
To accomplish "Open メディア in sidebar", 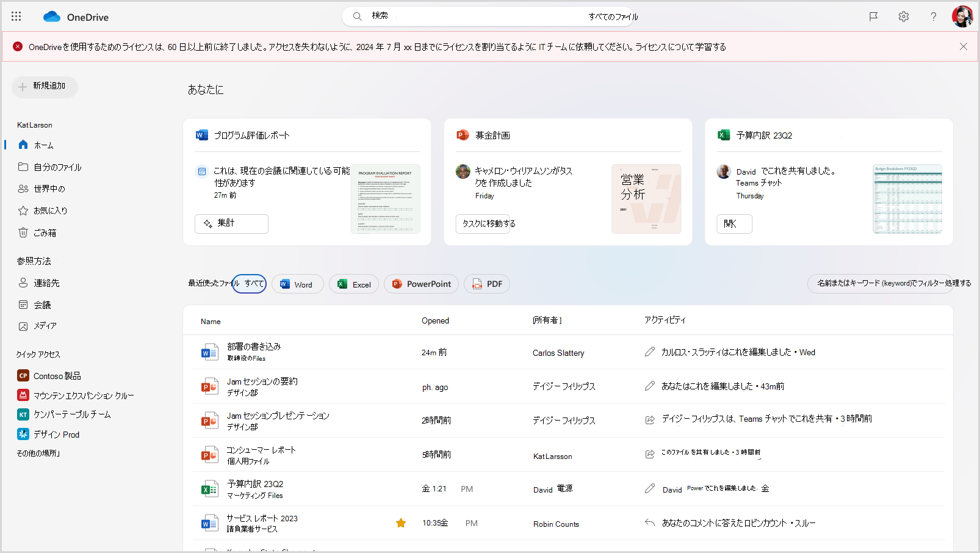I will (45, 326).
